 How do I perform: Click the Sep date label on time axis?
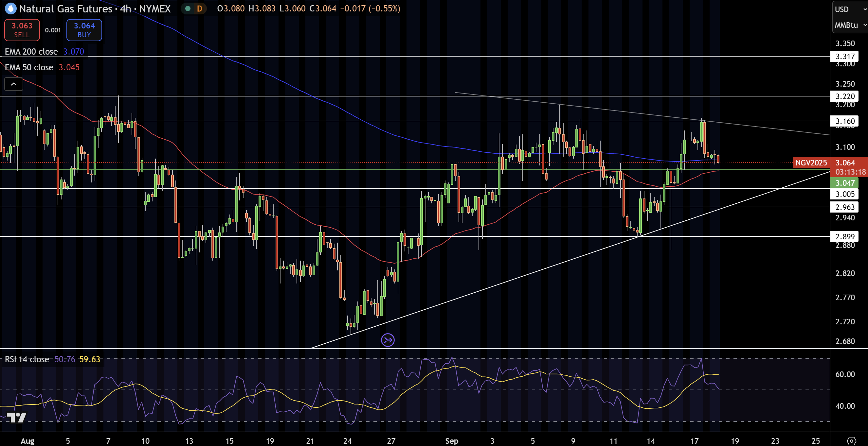point(452,441)
